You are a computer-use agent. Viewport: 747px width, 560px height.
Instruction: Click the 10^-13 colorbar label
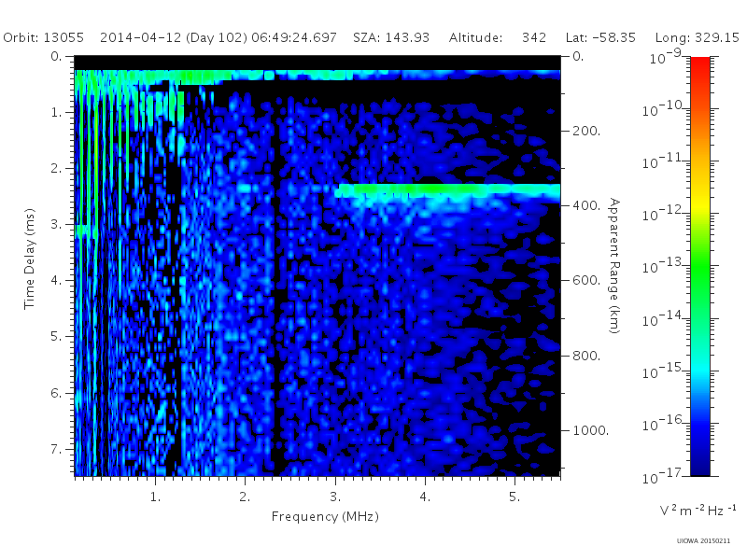click(661, 266)
